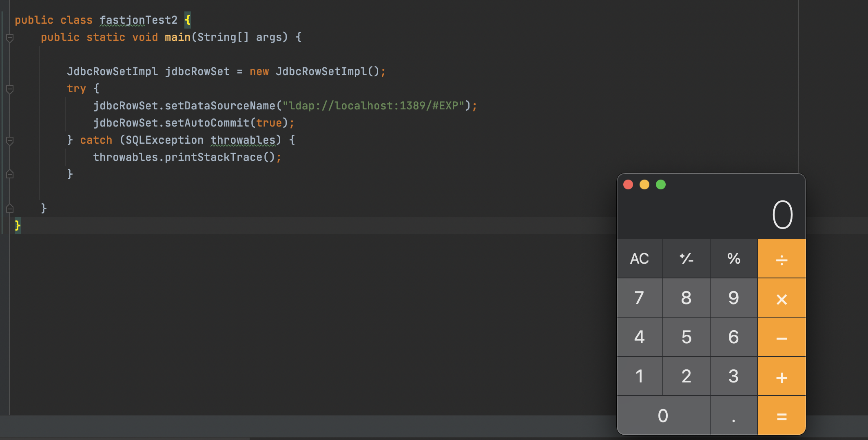Click the 'void' keyword
The image size is (868, 440).
coord(145,37)
